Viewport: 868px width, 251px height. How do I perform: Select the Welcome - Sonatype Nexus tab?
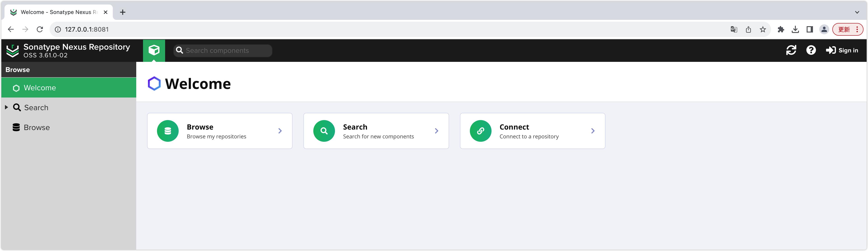[x=59, y=12]
